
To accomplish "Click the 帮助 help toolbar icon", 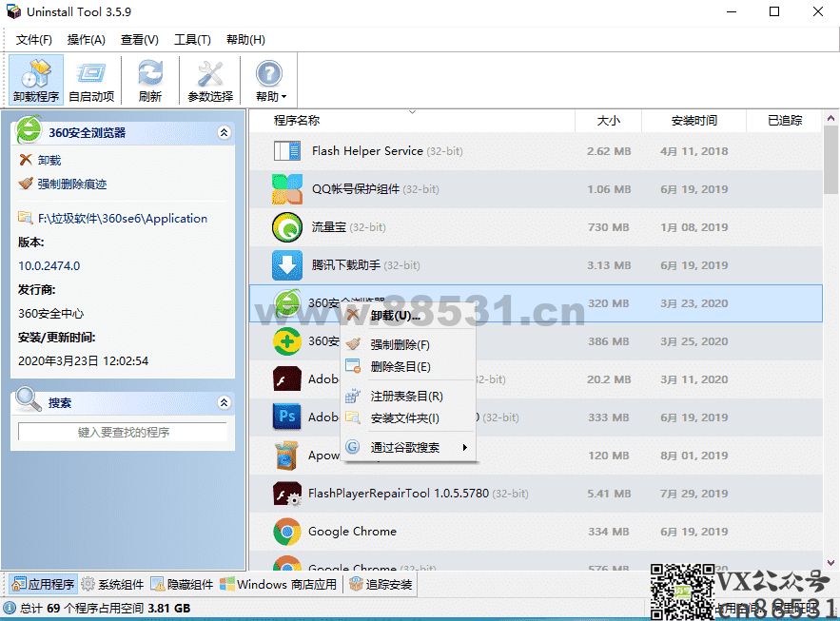I will (x=268, y=74).
